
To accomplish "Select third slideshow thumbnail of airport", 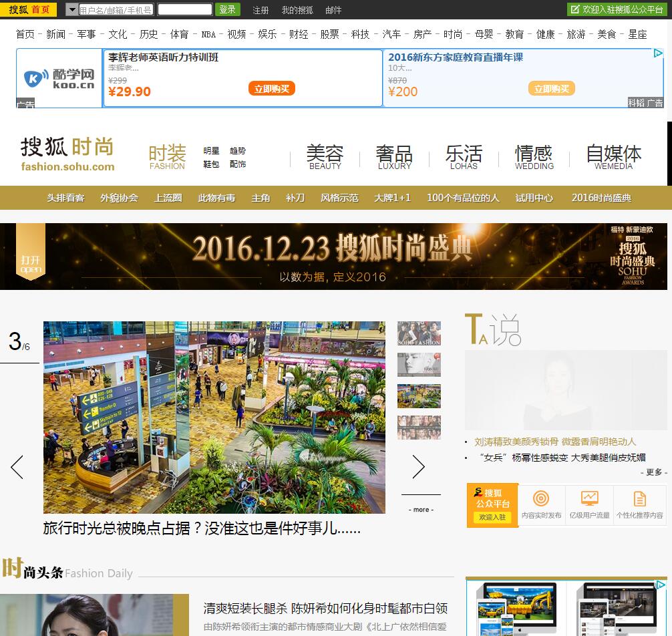I will pos(419,396).
